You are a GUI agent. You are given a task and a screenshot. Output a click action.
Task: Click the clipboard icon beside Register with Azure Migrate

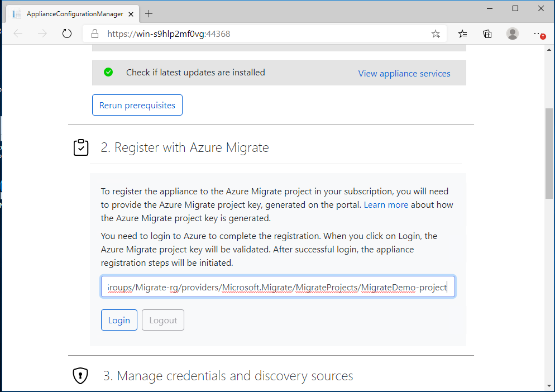coord(81,147)
